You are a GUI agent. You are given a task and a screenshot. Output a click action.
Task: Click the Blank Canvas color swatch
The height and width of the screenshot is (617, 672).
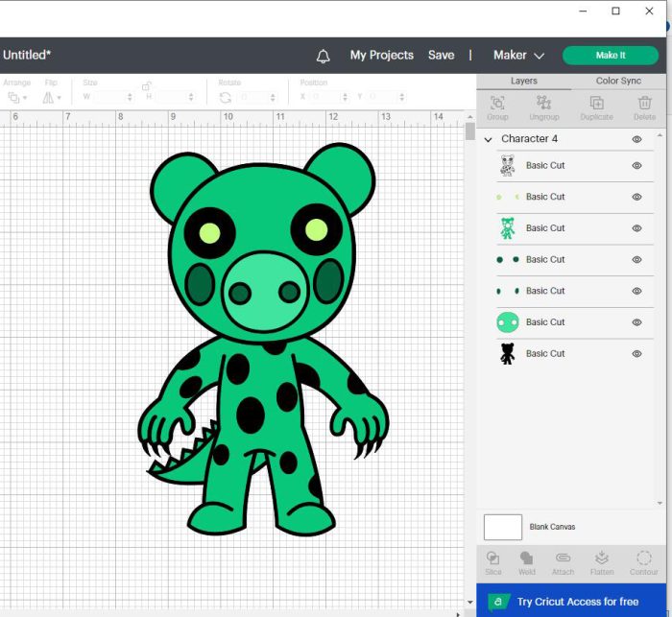coord(503,527)
